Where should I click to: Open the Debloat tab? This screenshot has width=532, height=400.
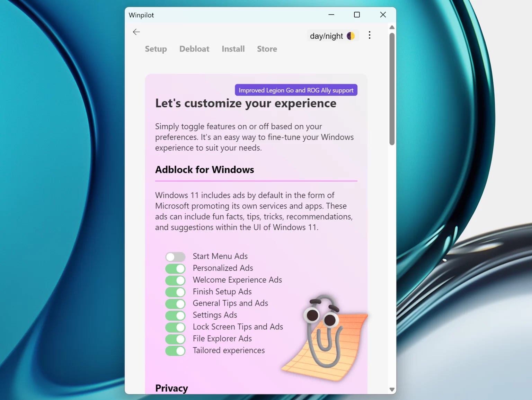click(x=194, y=49)
